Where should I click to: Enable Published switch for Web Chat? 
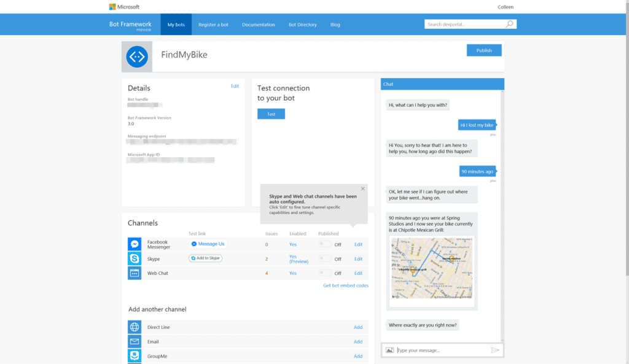point(325,273)
